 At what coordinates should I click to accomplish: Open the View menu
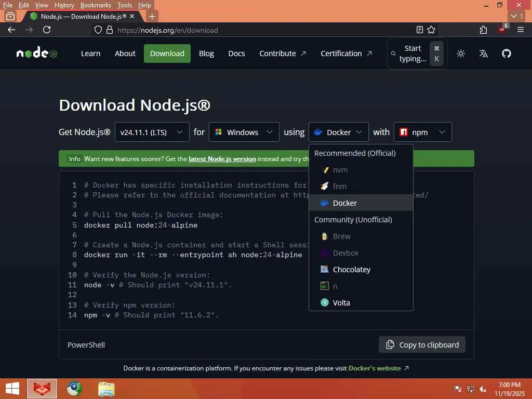click(42, 5)
